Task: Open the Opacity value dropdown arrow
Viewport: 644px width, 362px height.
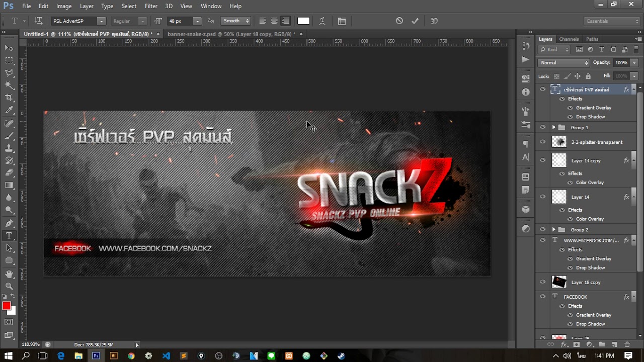Action: click(x=634, y=63)
